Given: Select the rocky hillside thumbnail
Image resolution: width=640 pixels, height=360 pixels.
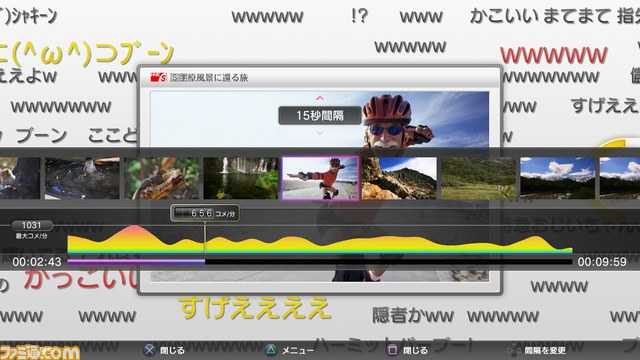Looking at the screenshot, I should tap(399, 178).
